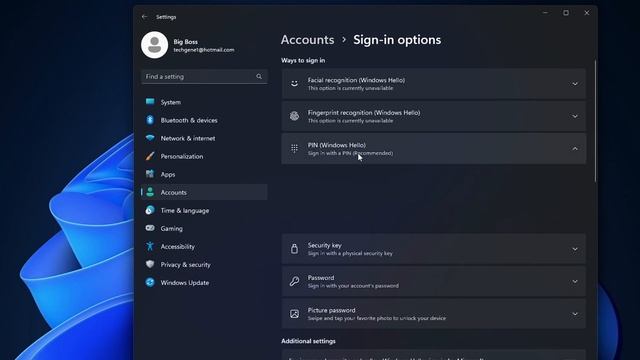Expand Security key chevron
Screen dimensions: 640x360
(x=575, y=249)
